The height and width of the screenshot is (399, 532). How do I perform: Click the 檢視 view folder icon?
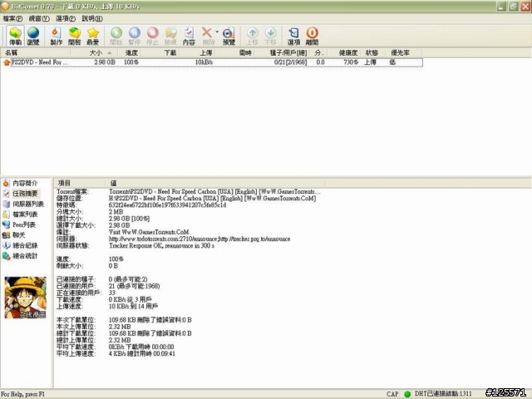click(x=170, y=36)
